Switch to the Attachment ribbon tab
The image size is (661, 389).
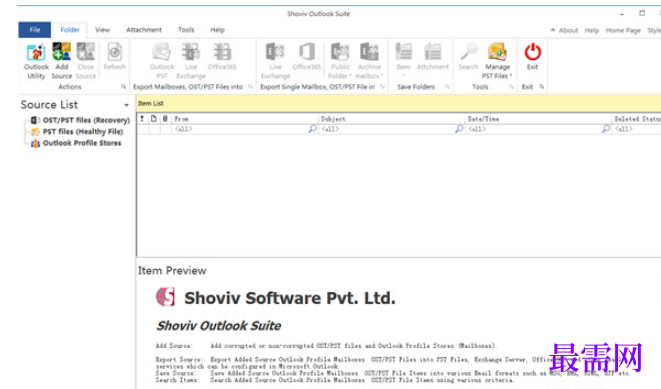pyautogui.click(x=144, y=30)
